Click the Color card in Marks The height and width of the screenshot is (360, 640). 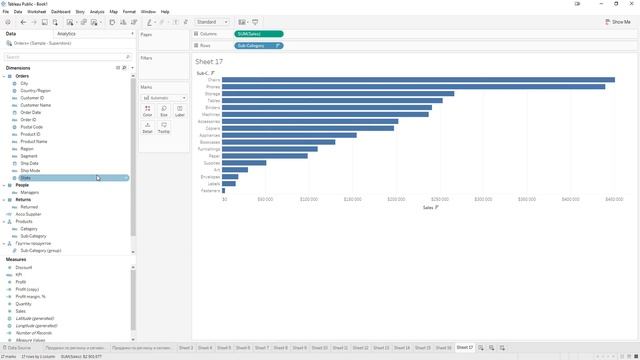(147, 111)
